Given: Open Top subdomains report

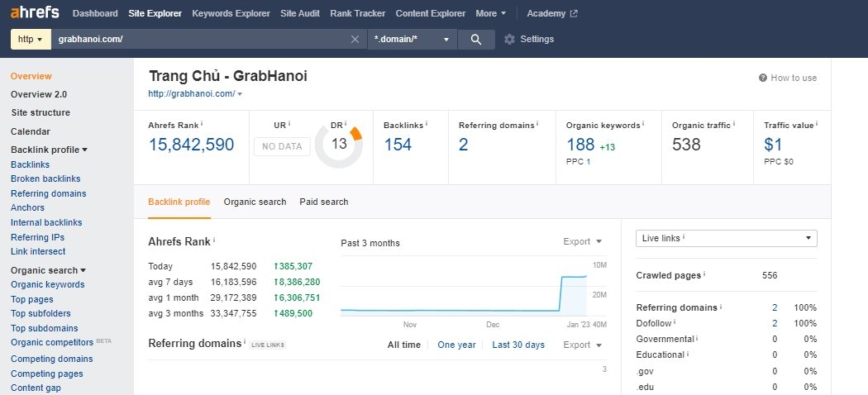Looking at the screenshot, I should (45, 328).
